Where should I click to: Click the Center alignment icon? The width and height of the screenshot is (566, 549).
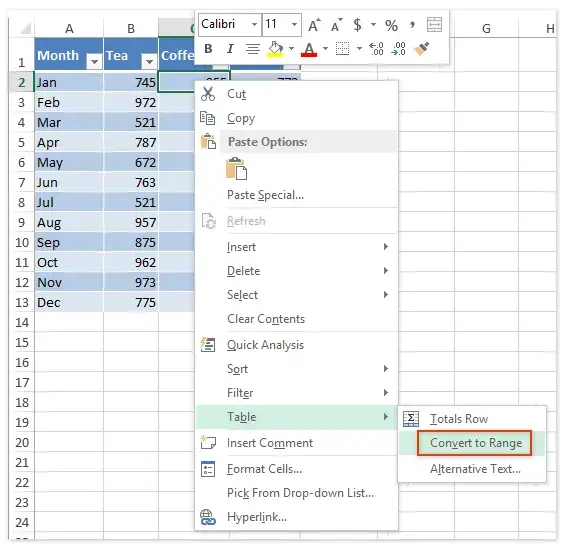(253, 49)
